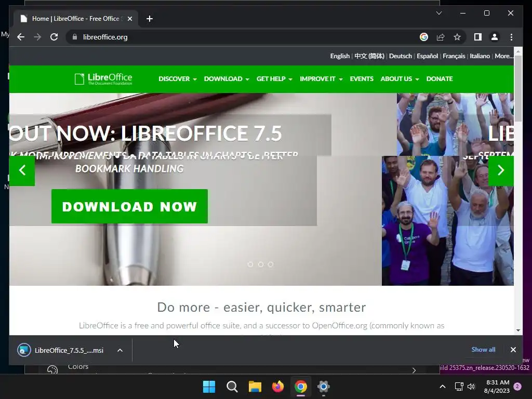Click the scrollbar down arrow

coord(518,330)
